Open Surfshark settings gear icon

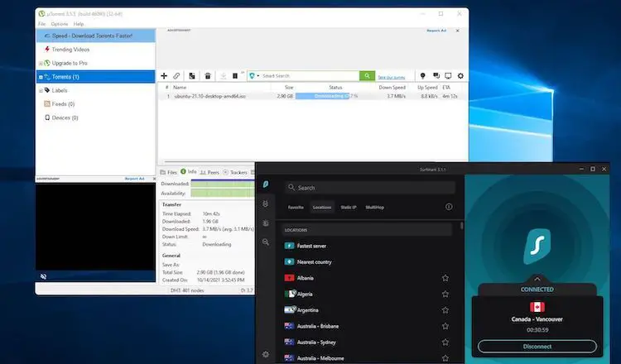click(x=265, y=354)
